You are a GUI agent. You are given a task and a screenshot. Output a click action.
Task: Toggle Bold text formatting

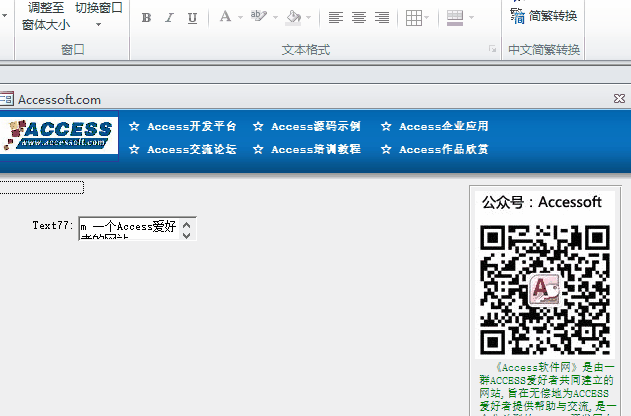click(x=146, y=18)
